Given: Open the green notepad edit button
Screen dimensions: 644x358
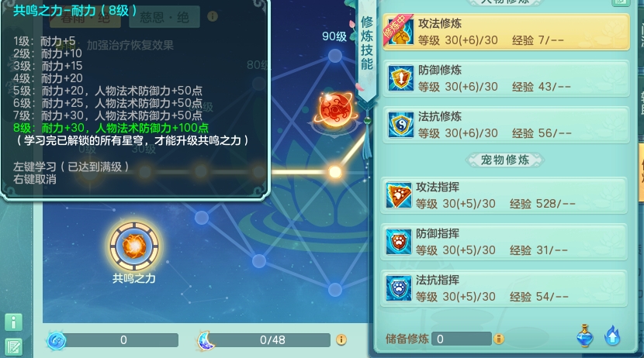Looking at the screenshot, I should click(x=13, y=347).
